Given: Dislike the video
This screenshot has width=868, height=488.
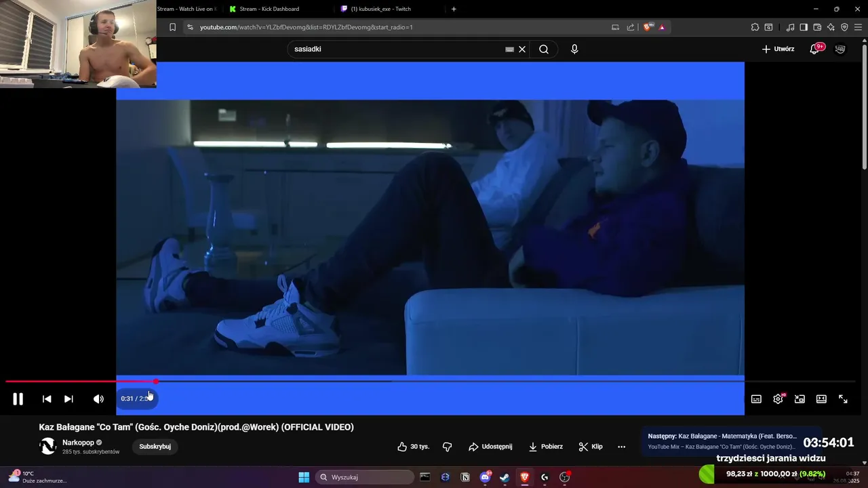Looking at the screenshot, I should click(447, 447).
